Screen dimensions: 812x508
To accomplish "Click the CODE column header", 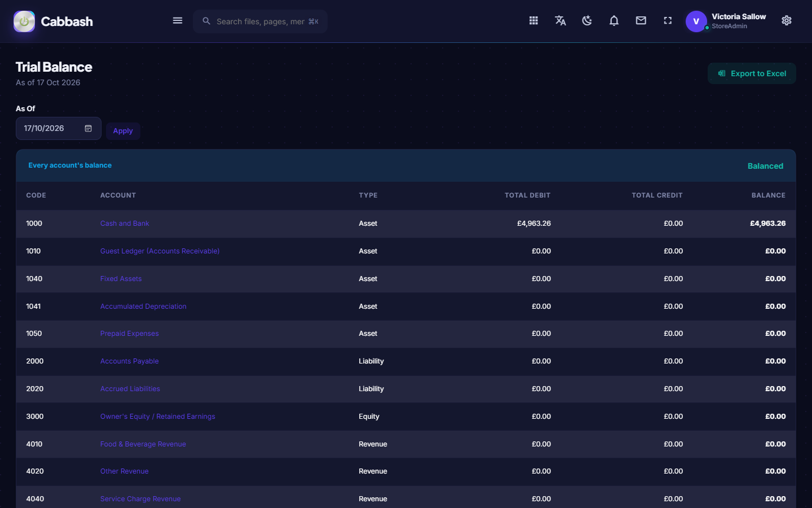I will pyautogui.click(x=36, y=195).
